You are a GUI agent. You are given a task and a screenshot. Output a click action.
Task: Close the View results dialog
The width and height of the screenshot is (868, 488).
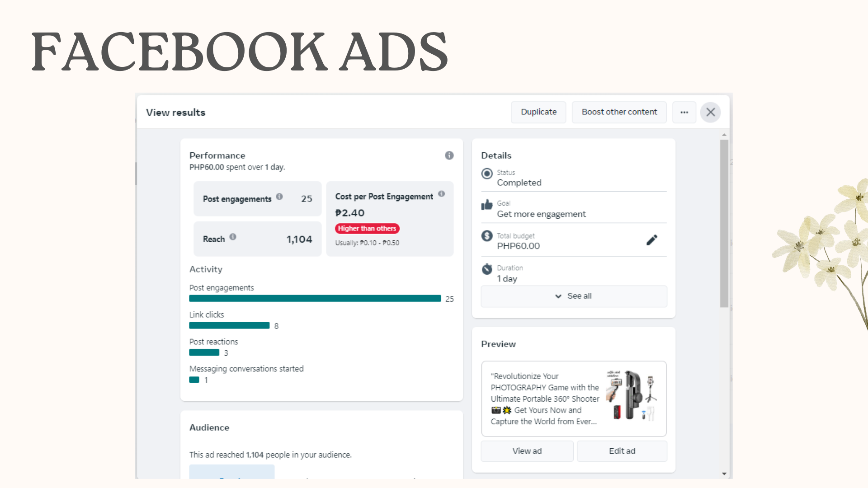coord(710,112)
